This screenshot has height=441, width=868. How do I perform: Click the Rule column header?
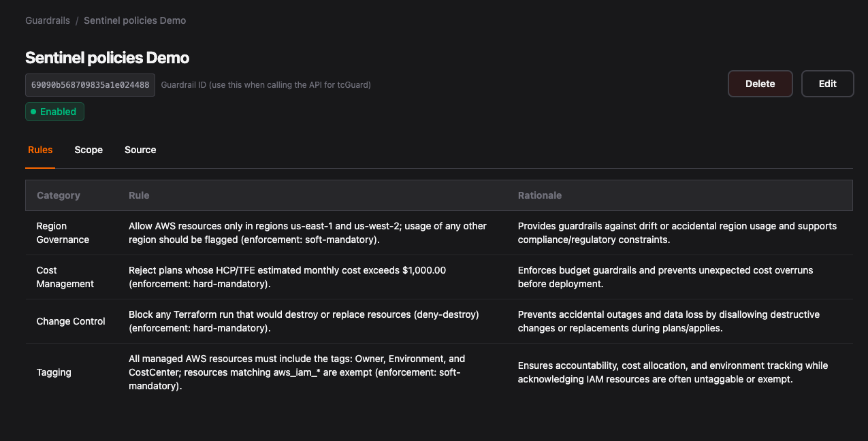click(139, 195)
